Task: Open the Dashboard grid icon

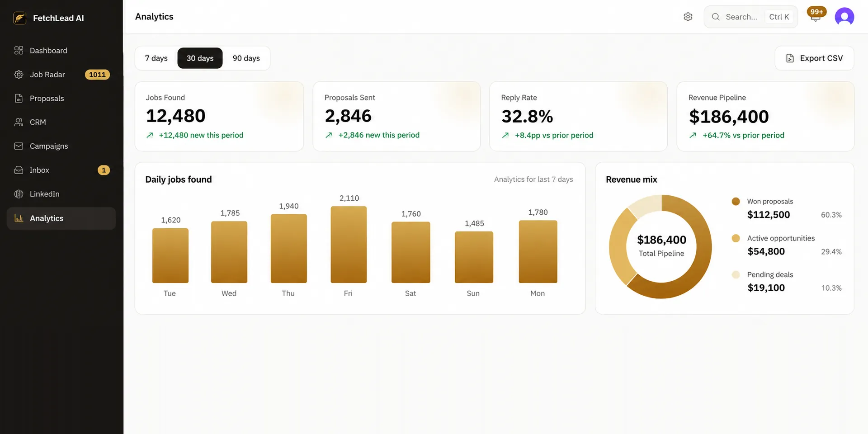Action: pos(19,50)
